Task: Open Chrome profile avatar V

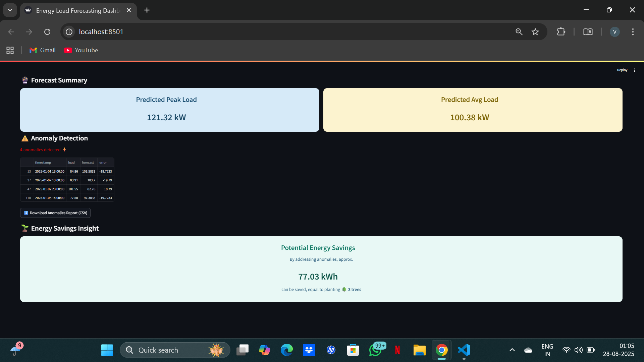Action: 614,32
